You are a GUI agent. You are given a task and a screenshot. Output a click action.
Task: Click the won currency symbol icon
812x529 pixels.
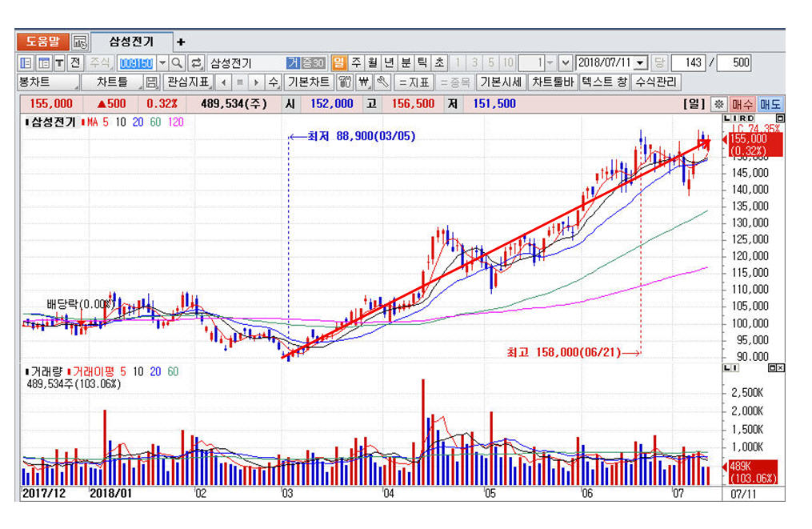(x=364, y=82)
